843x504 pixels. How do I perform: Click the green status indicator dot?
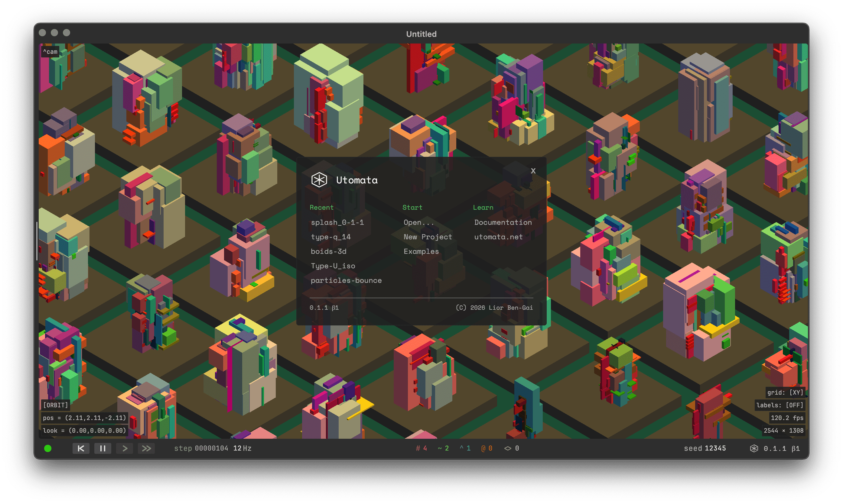48,448
